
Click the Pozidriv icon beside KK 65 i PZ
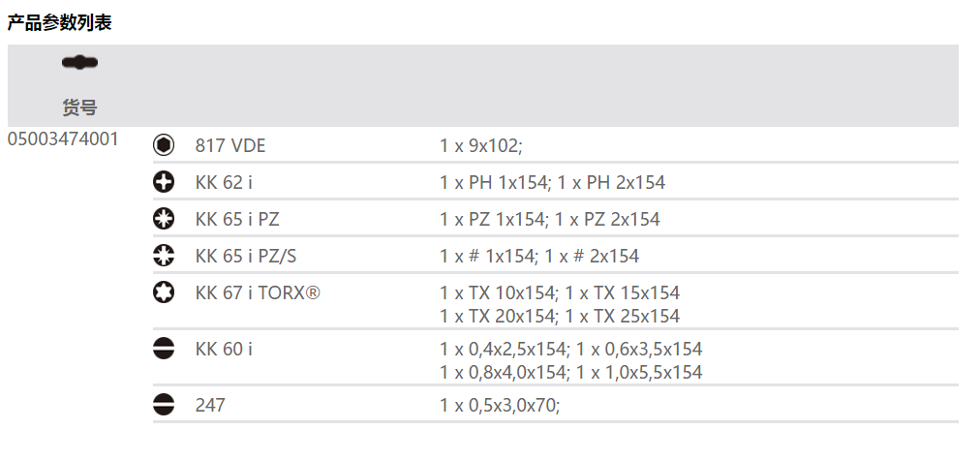pyautogui.click(x=164, y=219)
